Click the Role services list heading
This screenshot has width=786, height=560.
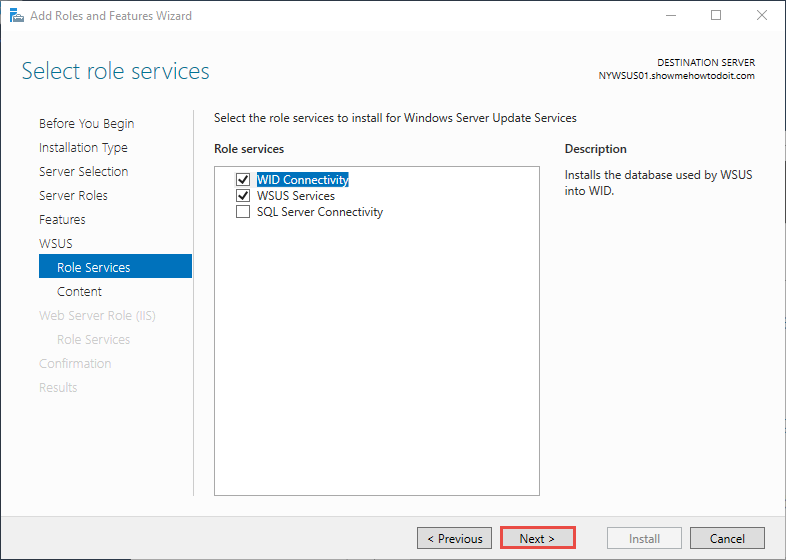click(249, 149)
